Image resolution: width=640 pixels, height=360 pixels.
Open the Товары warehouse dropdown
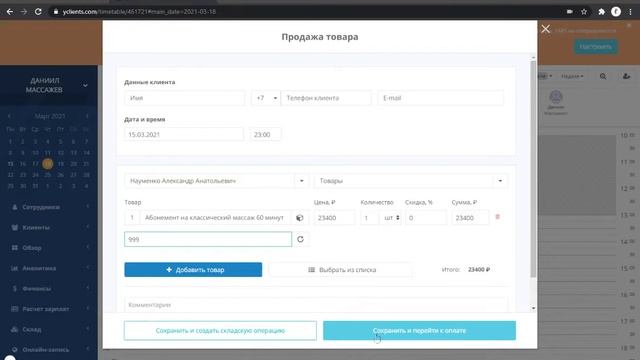[411, 181]
